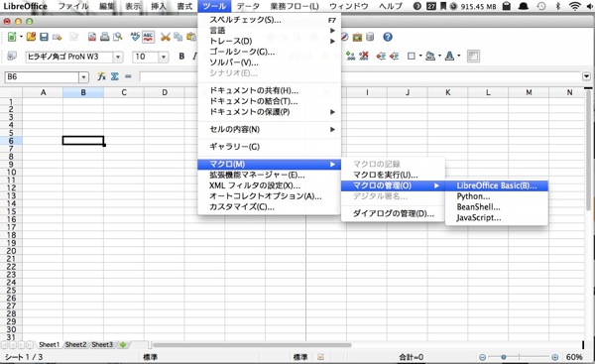Click the font name field ヒラギノ角ゴ ProN W3

point(69,57)
